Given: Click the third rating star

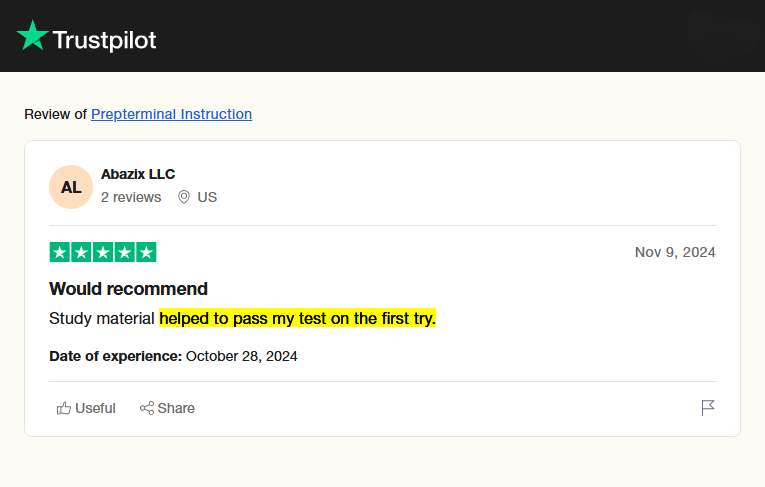Looking at the screenshot, I should point(103,252).
